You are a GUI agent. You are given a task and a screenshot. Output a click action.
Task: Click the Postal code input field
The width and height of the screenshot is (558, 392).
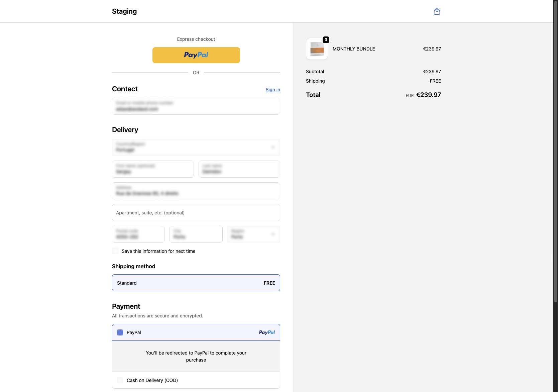pyautogui.click(x=138, y=234)
